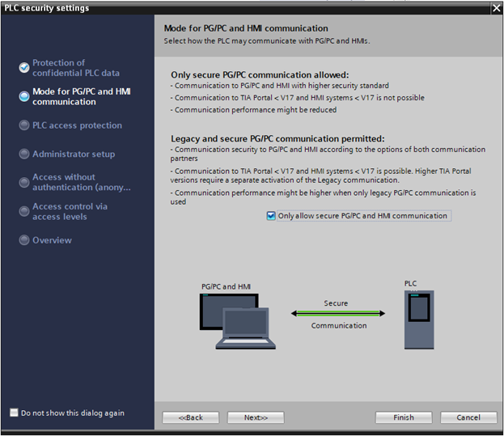Click the active bullet icon for Mode for PG/PC
Screen dimensions: 504x436
(24, 97)
